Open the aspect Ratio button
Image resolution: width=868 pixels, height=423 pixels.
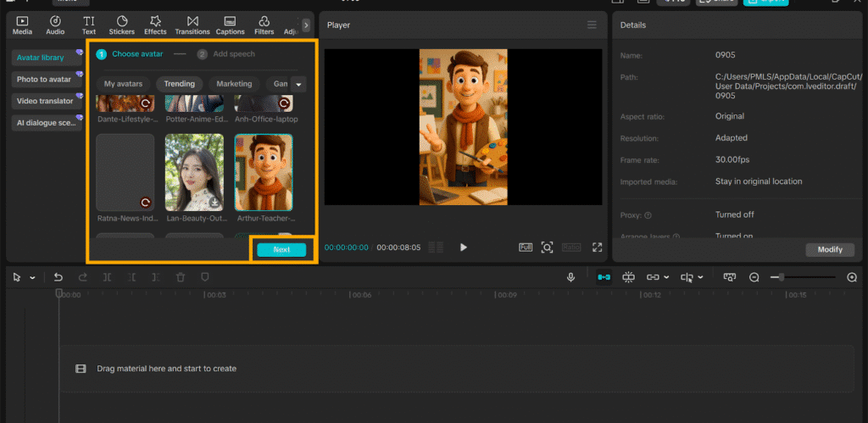(x=571, y=248)
